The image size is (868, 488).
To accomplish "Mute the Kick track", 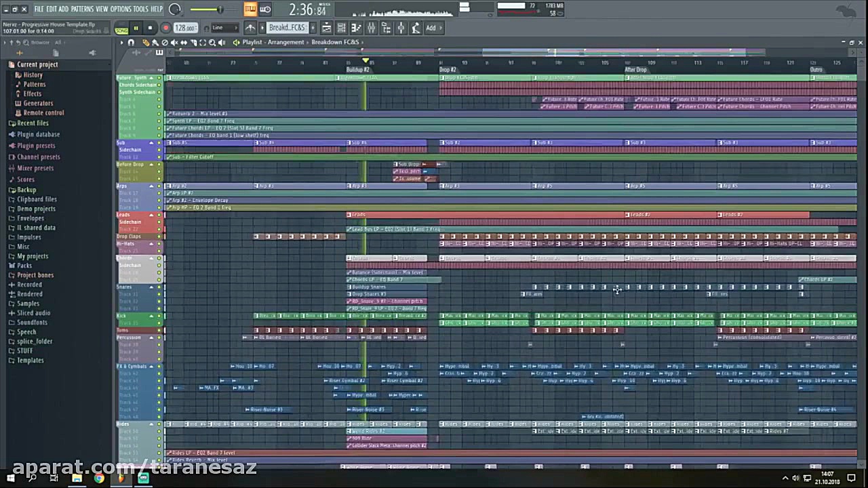I will [159, 316].
